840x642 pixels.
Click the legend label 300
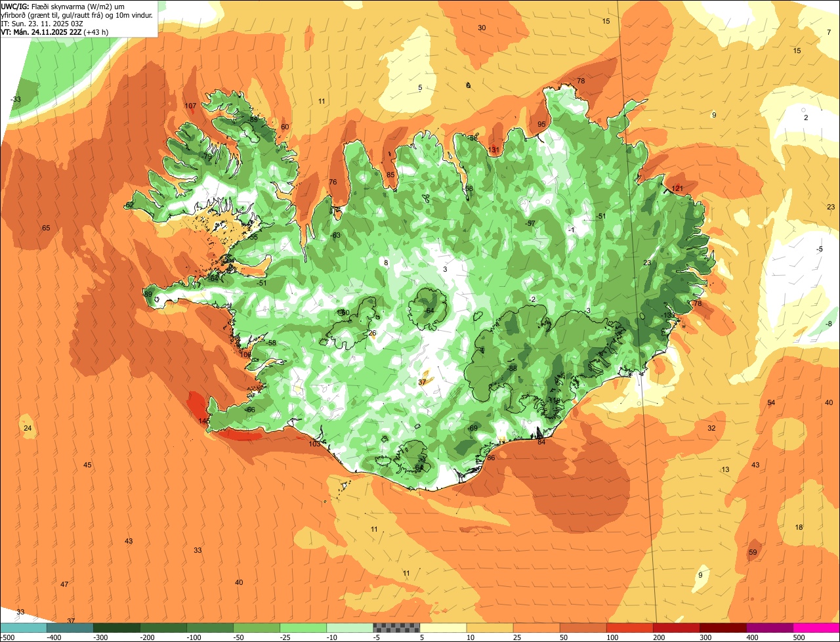tap(707, 637)
